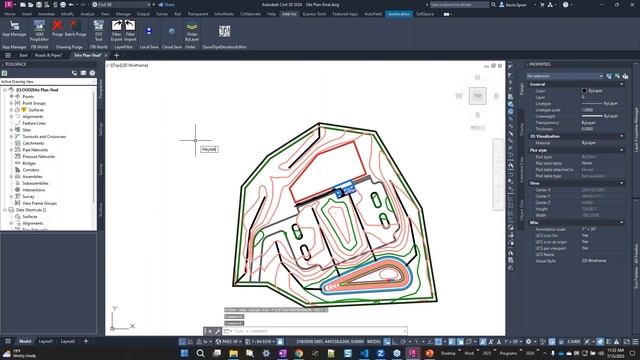Switch to the Layout1 tab
Screen dimensions: 640x360
[46, 341]
